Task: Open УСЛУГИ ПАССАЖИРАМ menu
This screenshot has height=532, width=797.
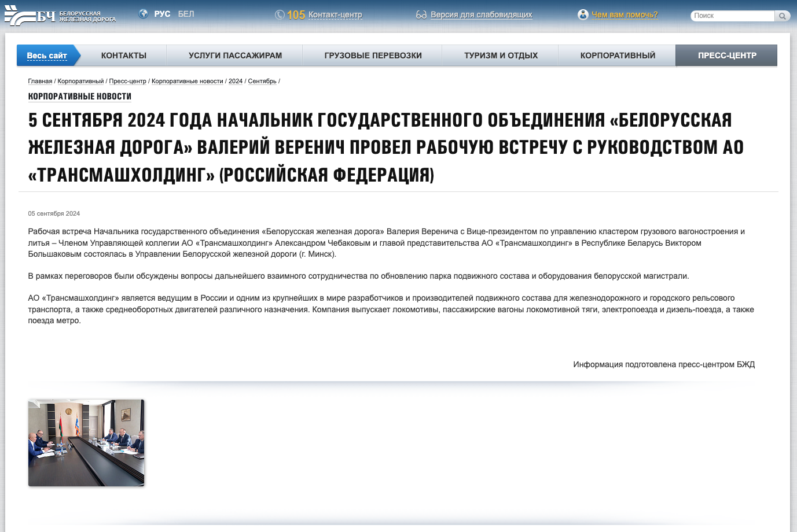Action: tap(235, 55)
